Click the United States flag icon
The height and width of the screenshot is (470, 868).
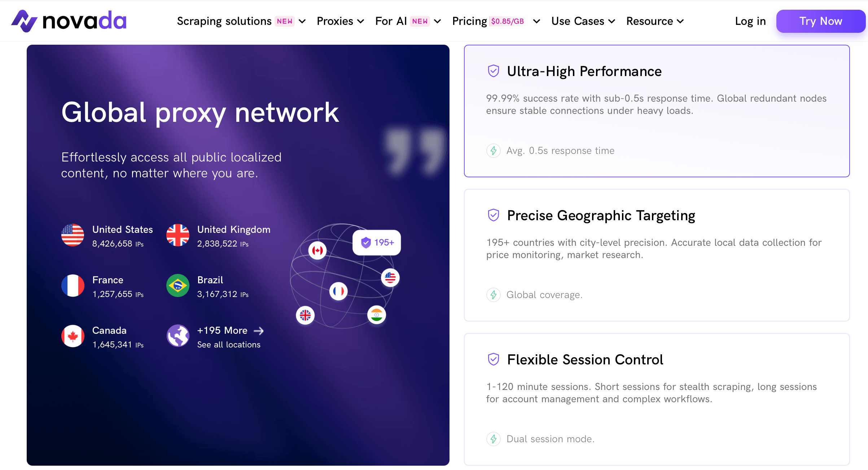point(73,235)
